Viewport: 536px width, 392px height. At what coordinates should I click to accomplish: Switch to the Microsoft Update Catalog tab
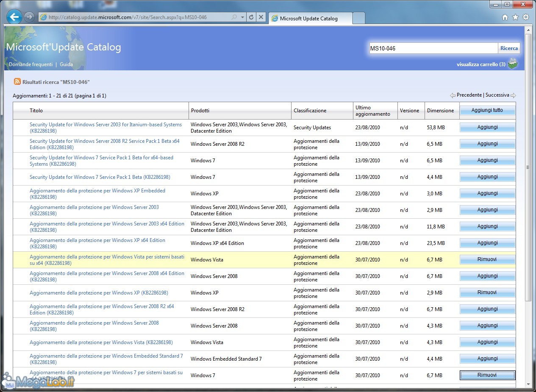[310, 18]
